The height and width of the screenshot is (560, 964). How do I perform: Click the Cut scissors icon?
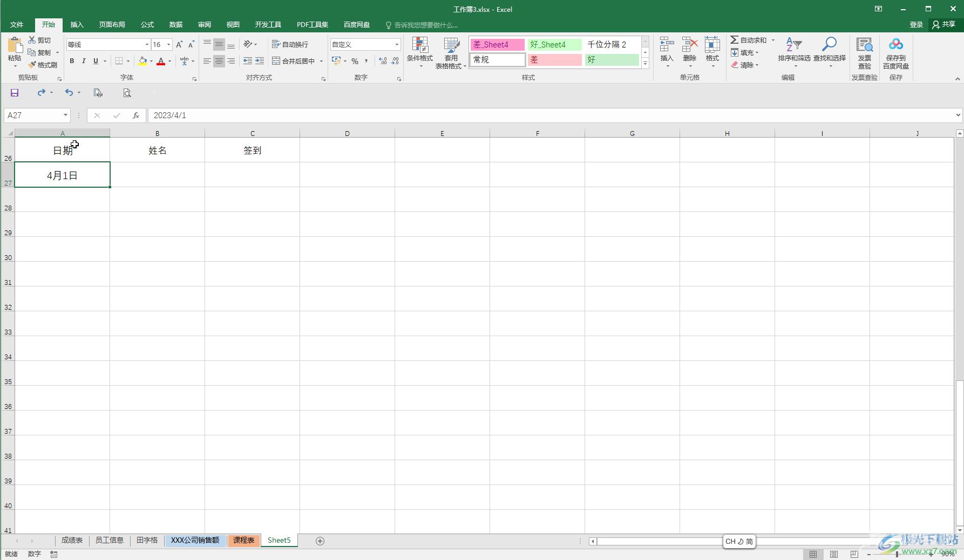[x=32, y=40]
